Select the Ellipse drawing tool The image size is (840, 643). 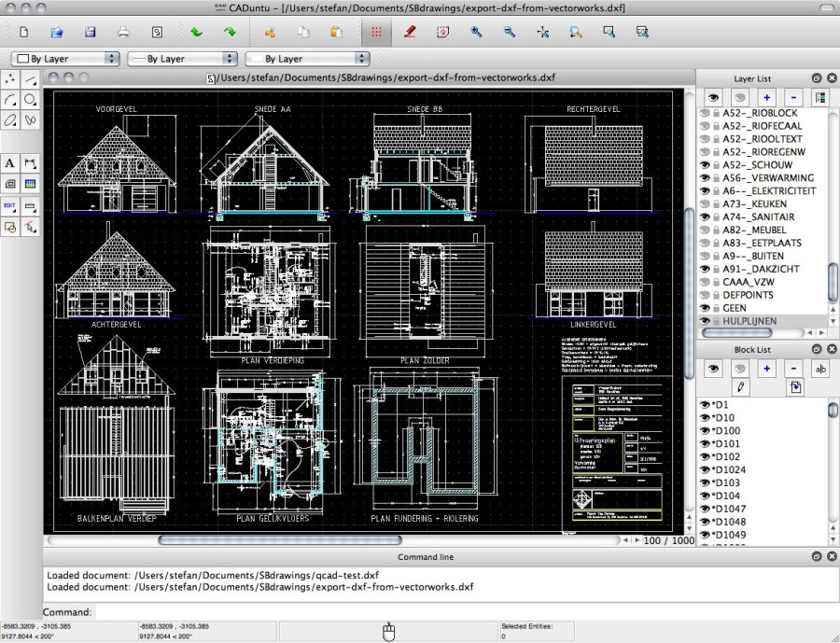point(10,120)
